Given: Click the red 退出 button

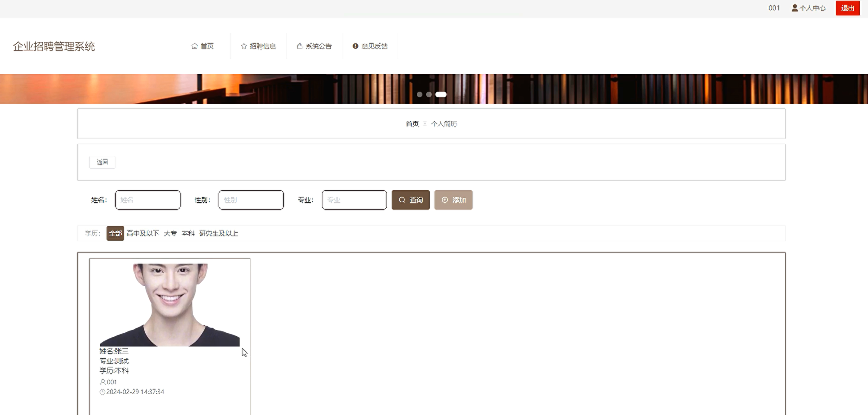Looking at the screenshot, I should coord(848,8).
